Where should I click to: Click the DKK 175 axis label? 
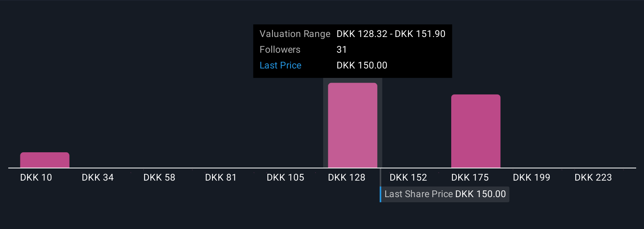pyautogui.click(x=470, y=177)
